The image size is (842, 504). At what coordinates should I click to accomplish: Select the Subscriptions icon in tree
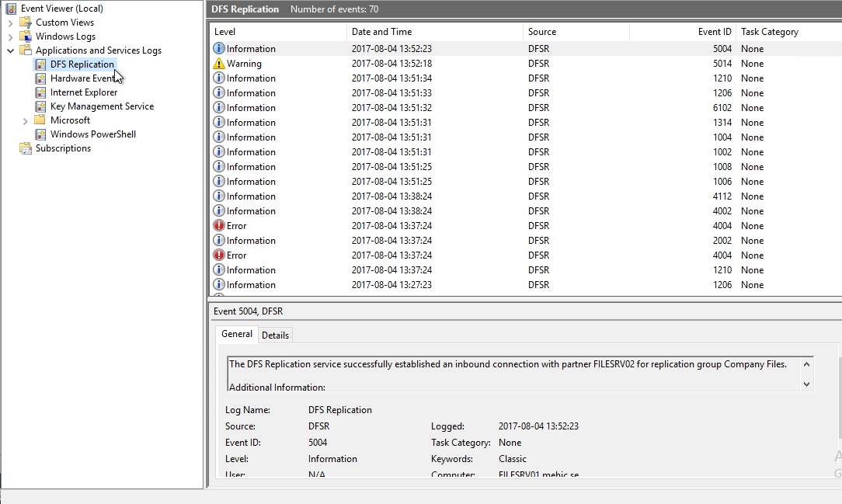tap(26, 148)
